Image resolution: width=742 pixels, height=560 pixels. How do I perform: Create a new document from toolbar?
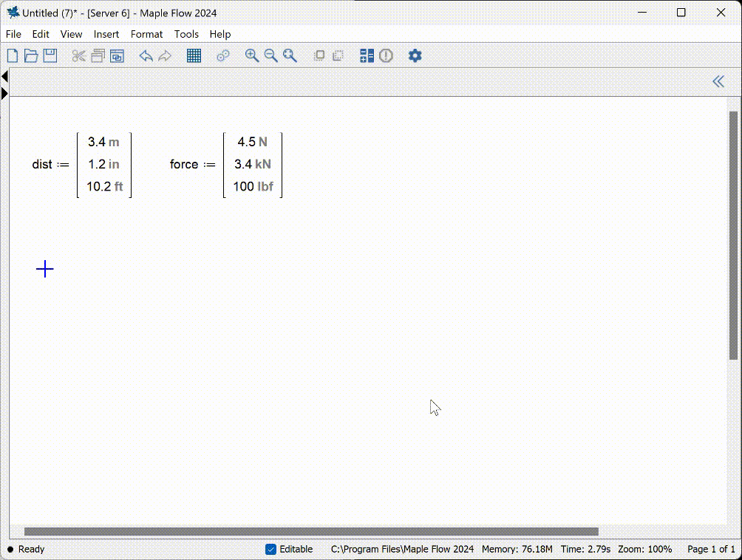(13, 56)
